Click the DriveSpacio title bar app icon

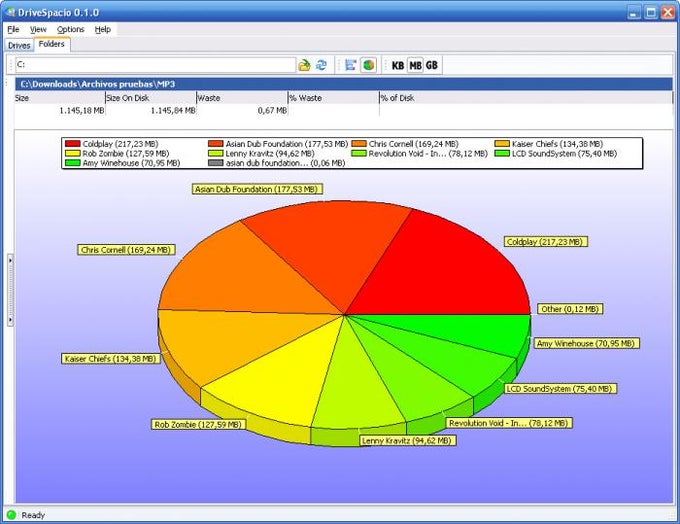pyautogui.click(x=10, y=13)
